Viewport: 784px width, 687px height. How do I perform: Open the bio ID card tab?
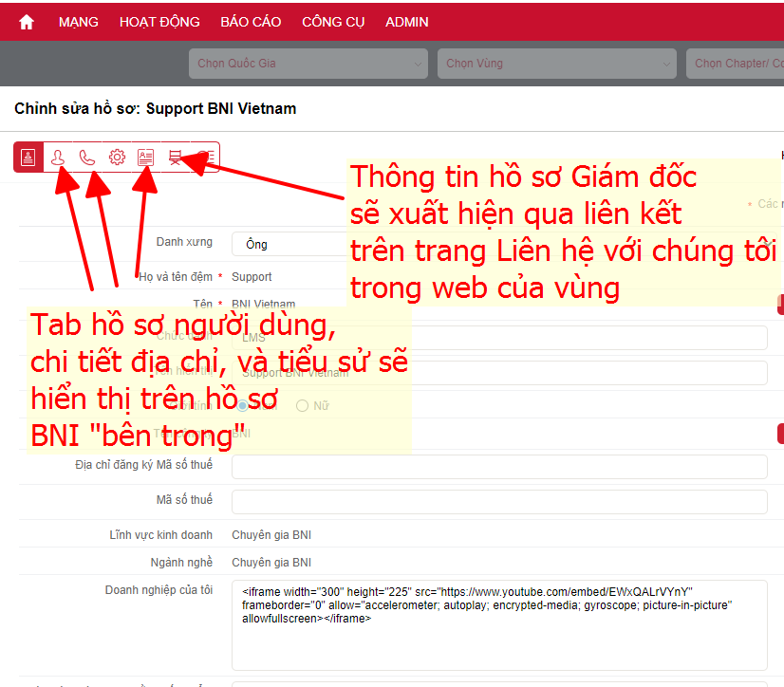(145, 158)
